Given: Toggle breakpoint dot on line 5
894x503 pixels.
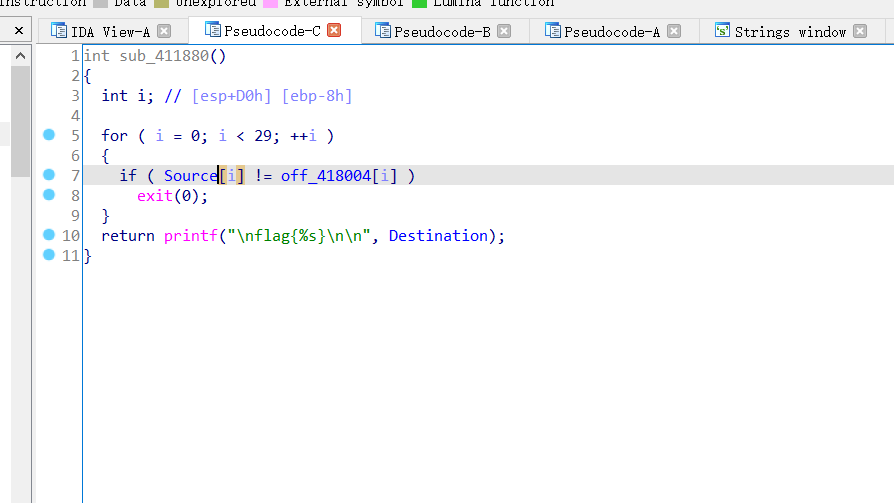Looking at the screenshot, I should pyautogui.click(x=49, y=135).
